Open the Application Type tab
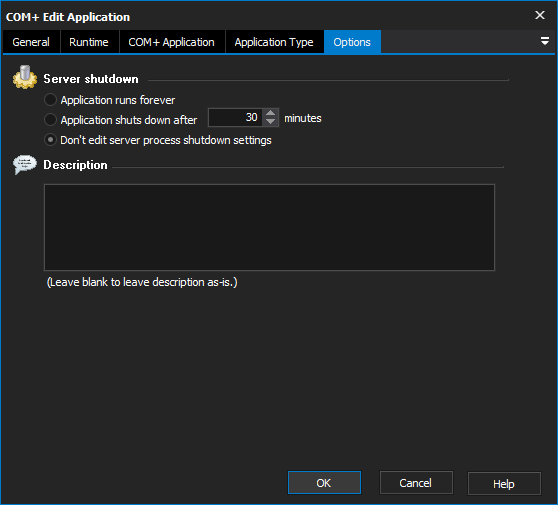The height and width of the screenshot is (505, 558). [274, 42]
